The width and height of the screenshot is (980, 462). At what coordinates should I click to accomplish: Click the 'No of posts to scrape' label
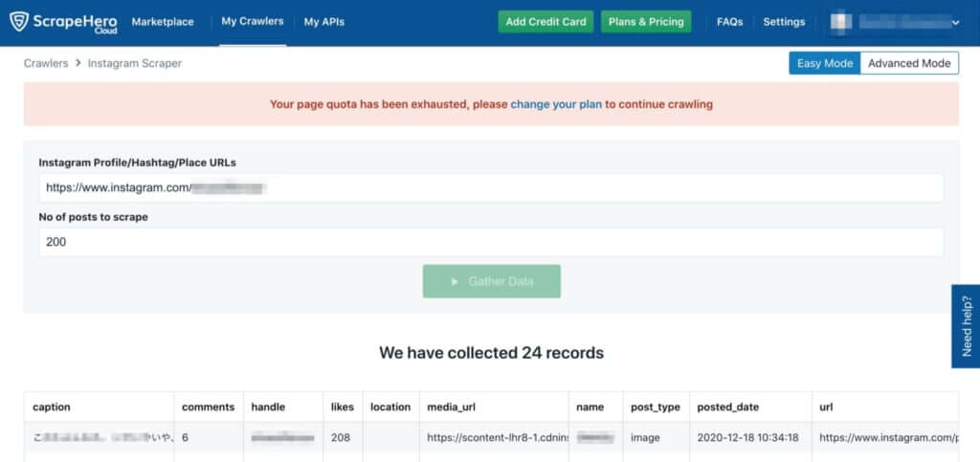[x=93, y=217]
